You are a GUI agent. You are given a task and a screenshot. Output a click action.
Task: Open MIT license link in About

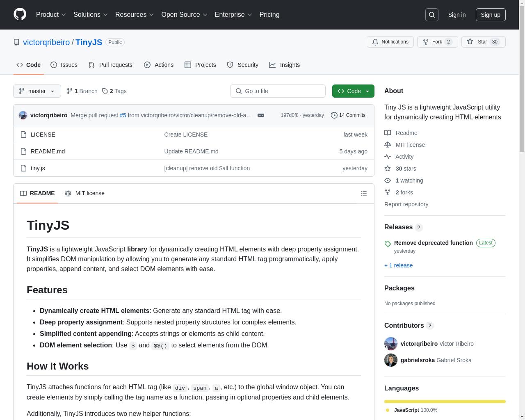[404, 145]
